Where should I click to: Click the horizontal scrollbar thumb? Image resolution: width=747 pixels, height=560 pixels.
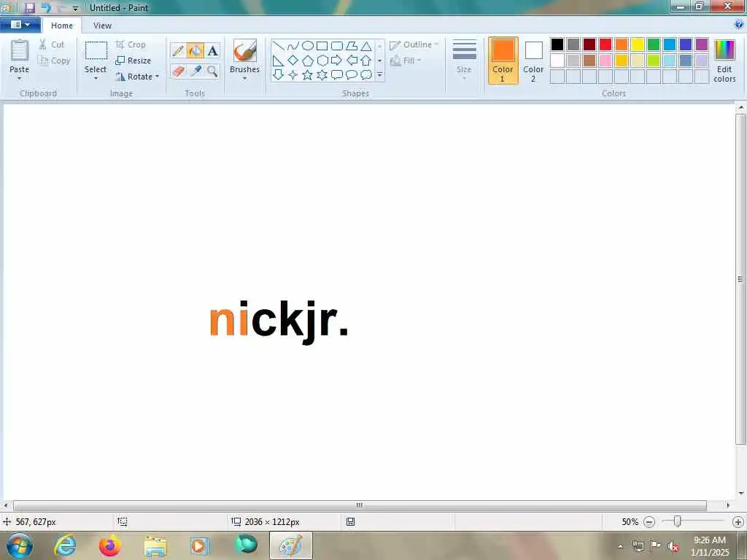pos(360,505)
